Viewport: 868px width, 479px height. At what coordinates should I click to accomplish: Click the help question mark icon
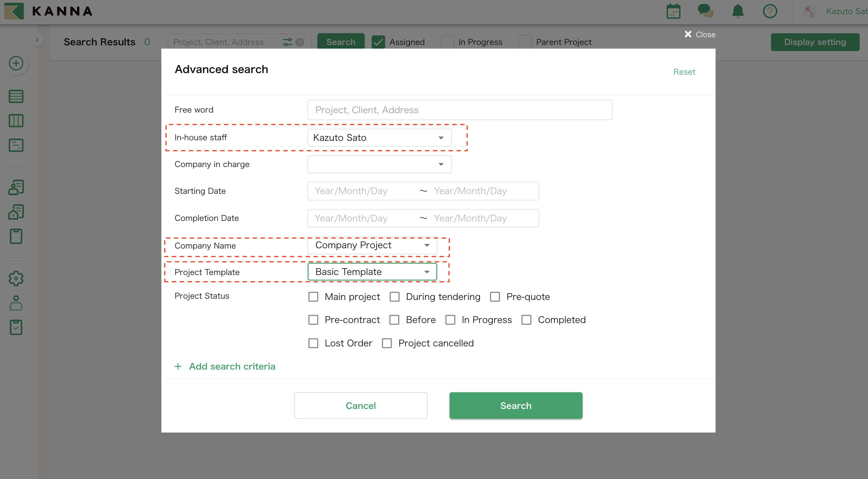(x=770, y=11)
